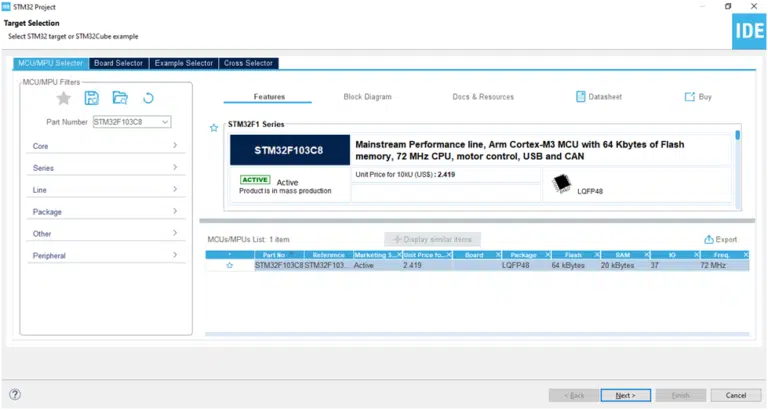Click the MCU list horizontal scrollbar
Viewport: 768px width, 410px height.
[x=477, y=334]
